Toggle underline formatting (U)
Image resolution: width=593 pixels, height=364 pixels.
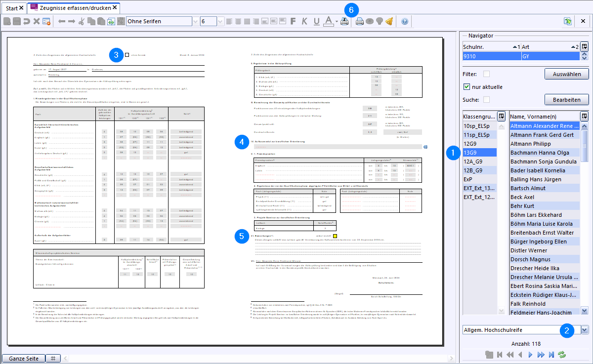click(x=316, y=21)
